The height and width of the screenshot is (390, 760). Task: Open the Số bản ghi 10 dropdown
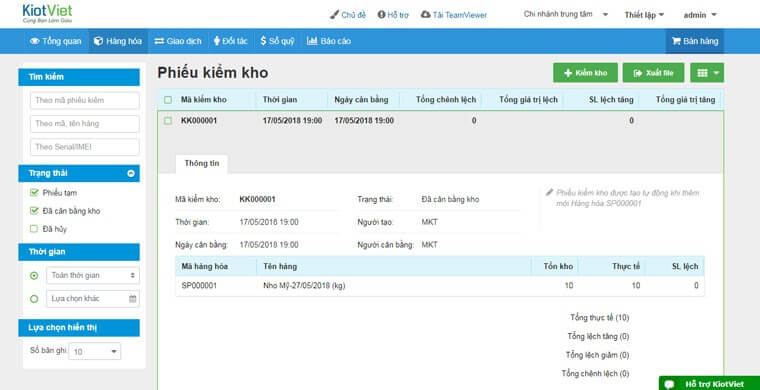[x=95, y=351]
